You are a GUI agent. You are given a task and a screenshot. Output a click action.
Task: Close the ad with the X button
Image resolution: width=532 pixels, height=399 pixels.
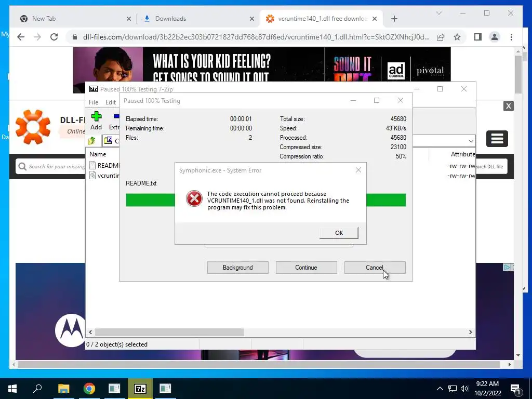(508, 106)
